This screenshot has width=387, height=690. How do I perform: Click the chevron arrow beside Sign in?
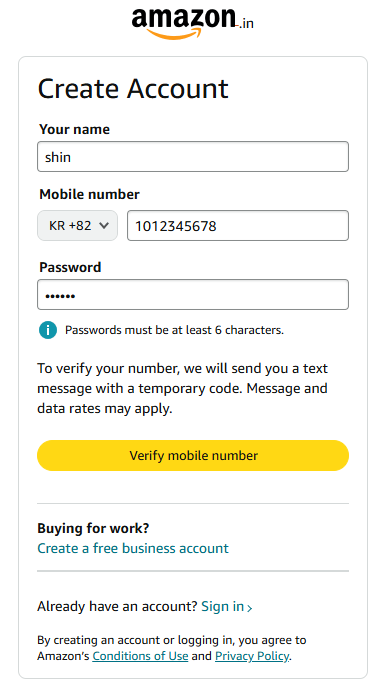[250, 609]
